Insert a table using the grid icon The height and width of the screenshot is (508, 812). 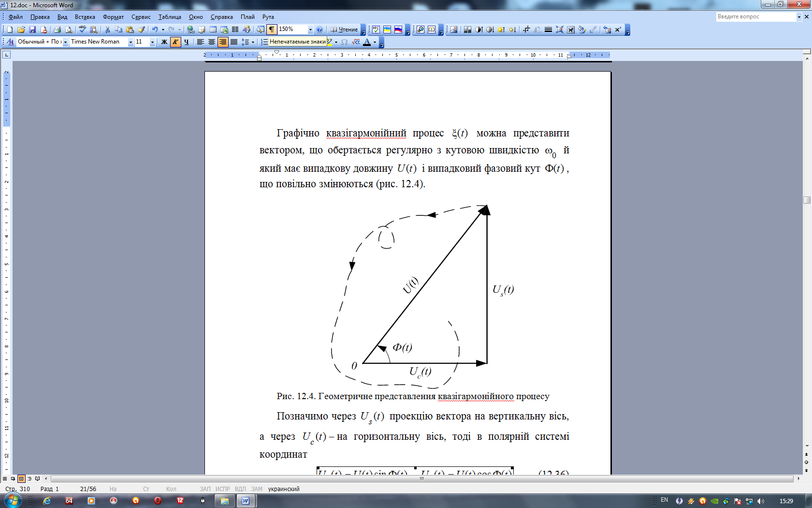coord(213,30)
